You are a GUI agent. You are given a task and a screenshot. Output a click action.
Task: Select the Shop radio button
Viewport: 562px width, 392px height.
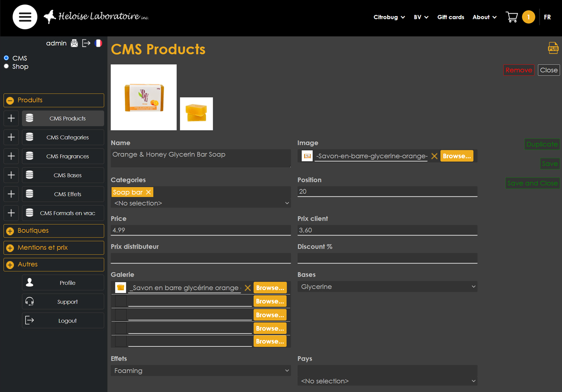click(x=6, y=66)
